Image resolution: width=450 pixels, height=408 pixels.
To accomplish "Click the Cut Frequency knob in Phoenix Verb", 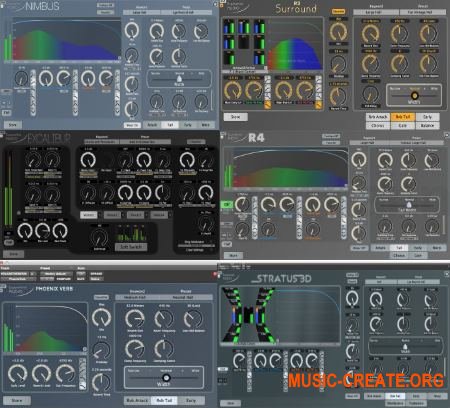I will (65, 374).
